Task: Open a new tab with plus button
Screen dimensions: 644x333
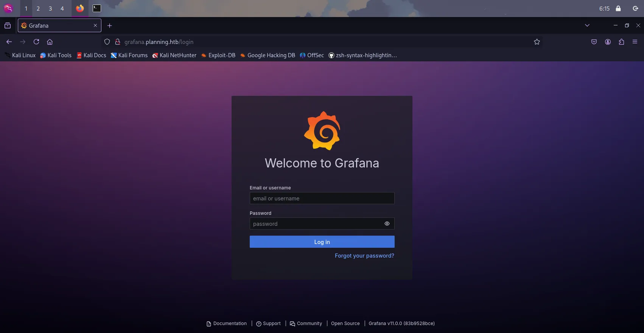Action: 110,25
